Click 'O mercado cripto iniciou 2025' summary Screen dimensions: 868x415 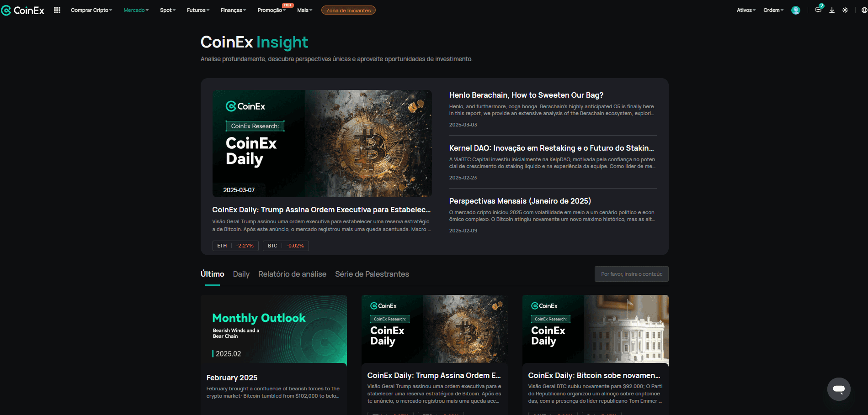pyautogui.click(x=552, y=216)
